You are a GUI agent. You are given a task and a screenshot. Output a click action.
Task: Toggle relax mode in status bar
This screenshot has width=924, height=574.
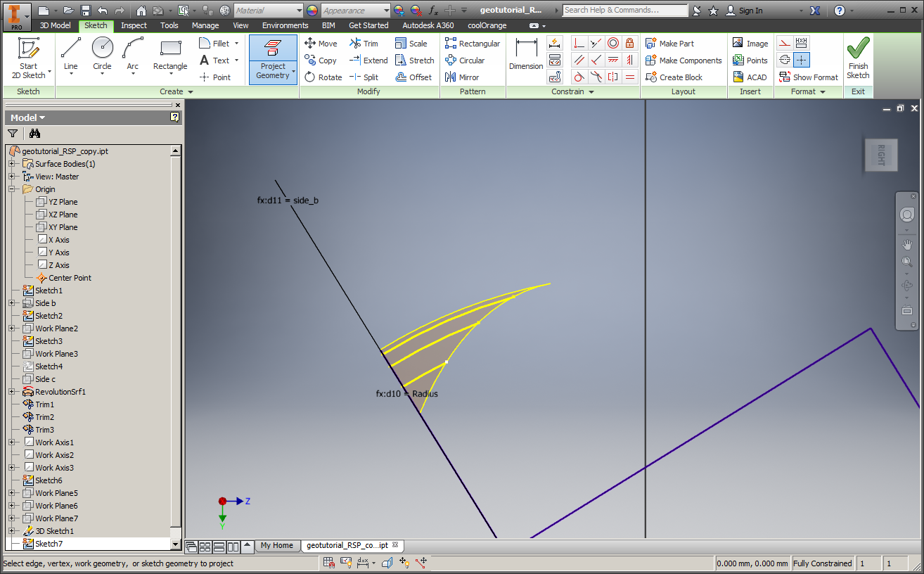point(421,563)
